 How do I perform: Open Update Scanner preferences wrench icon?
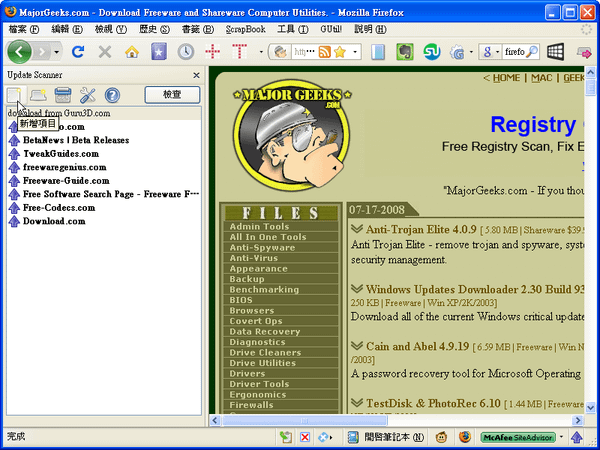click(x=88, y=95)
